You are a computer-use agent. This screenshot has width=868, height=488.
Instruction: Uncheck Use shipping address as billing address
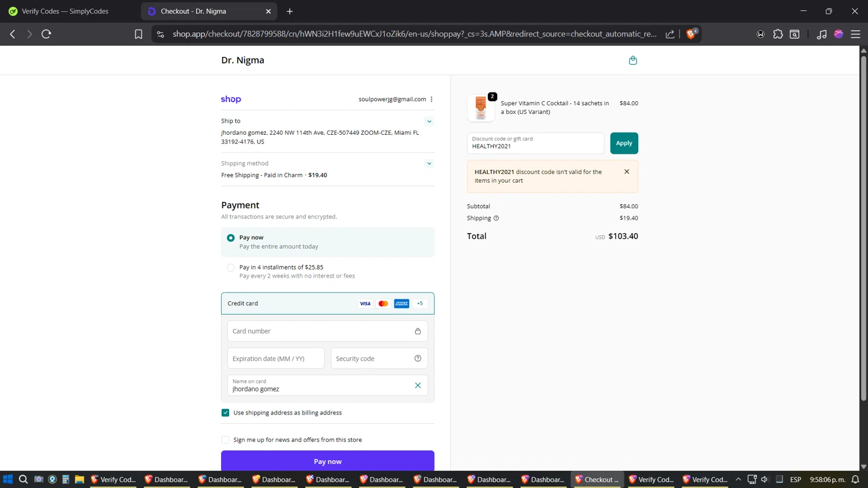coord(225,413)
